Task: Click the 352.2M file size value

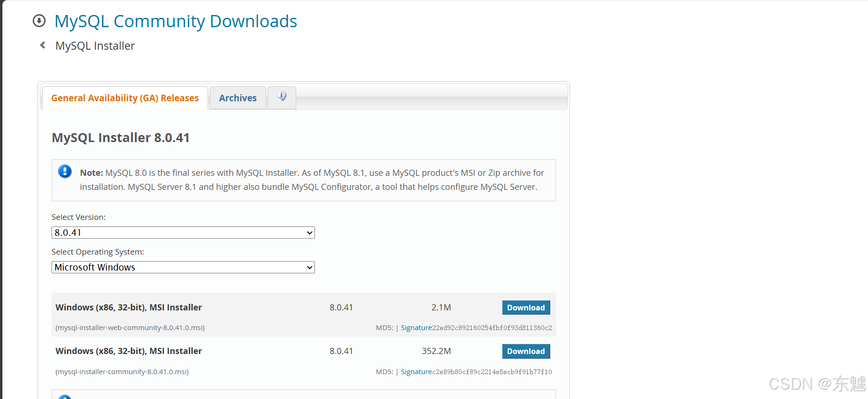Action: click(x=436, y=351)
